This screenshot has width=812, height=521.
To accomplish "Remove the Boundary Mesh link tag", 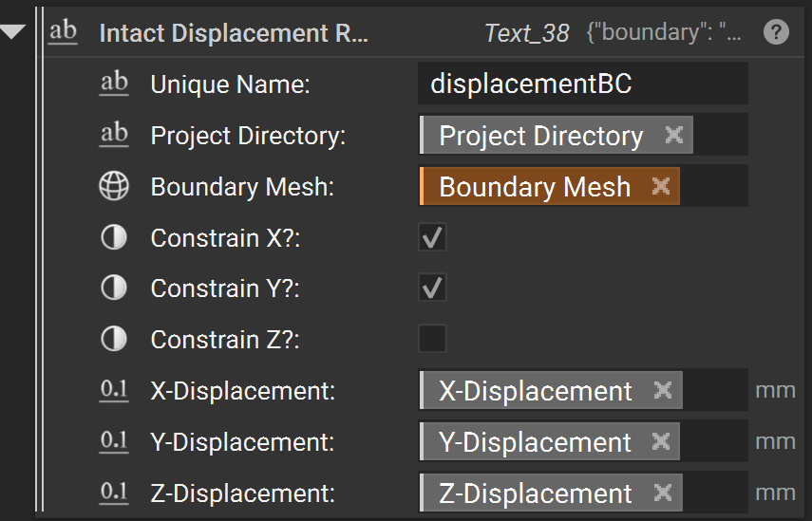I will tap(661, 186).
